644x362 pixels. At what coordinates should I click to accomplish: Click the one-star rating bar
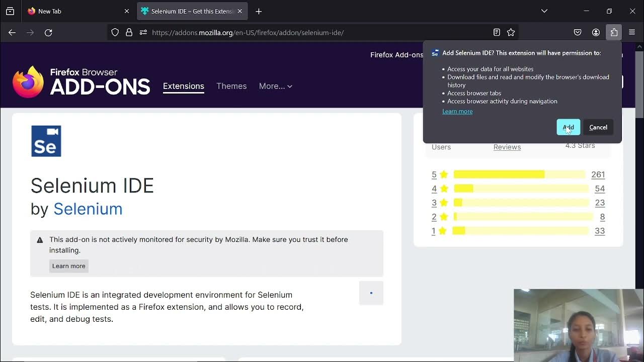[x=520, y=231]
